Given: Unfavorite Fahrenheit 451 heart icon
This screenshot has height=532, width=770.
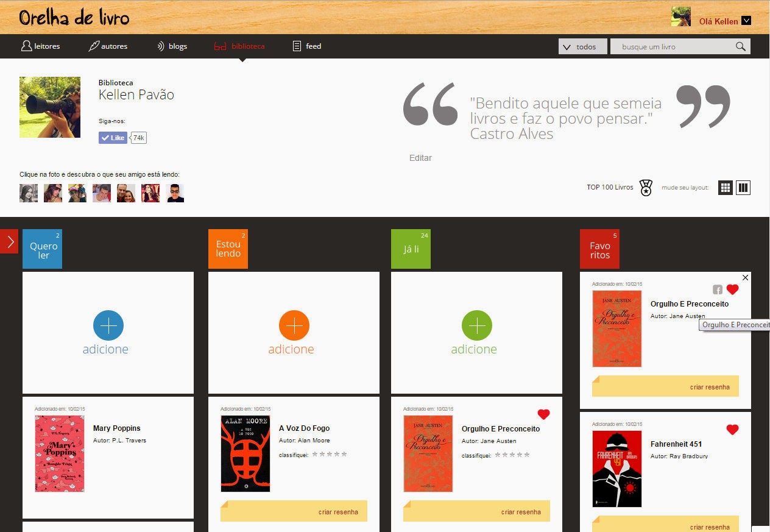Looking at the screenshot, I should [x=732, y=430].
